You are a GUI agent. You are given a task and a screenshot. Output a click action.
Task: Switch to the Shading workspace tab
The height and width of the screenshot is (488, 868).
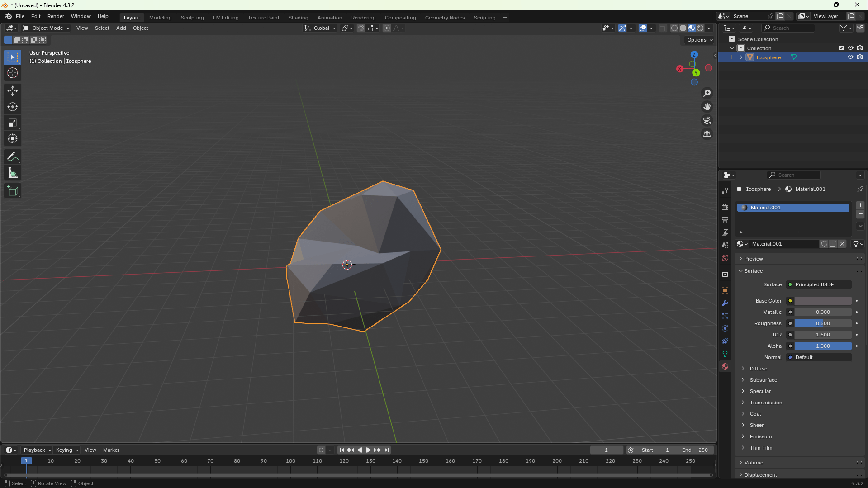tap(298, 18)
